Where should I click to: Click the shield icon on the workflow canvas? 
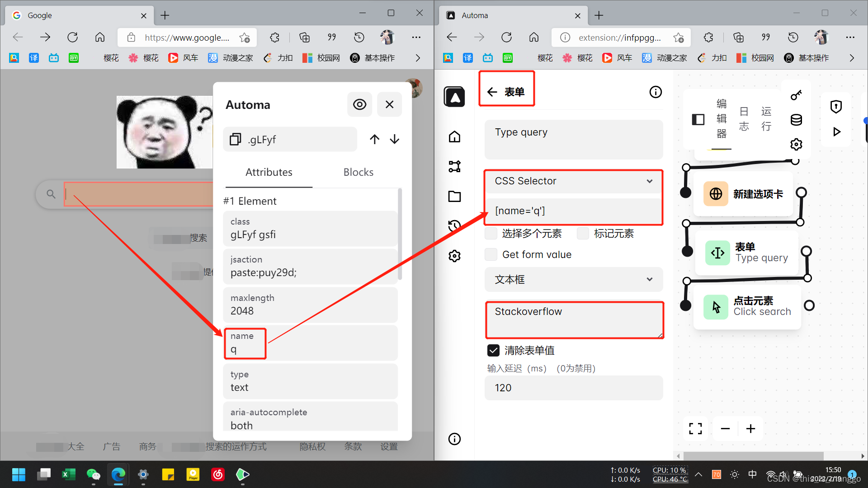click(x=836, y=106)
